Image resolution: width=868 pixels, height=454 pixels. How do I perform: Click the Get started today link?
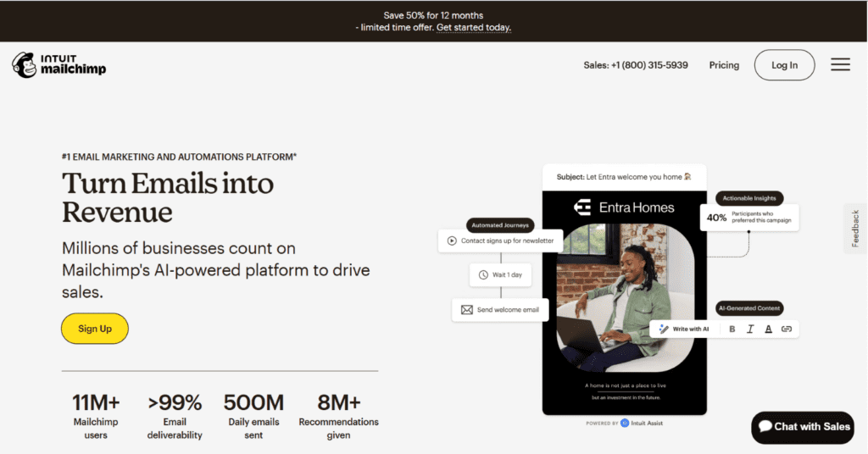point(473,27)
